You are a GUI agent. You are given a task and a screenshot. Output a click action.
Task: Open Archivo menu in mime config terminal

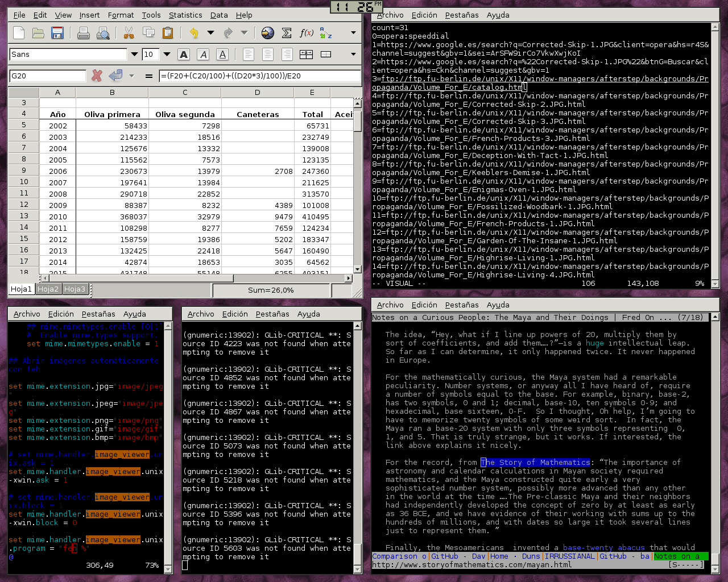click(x=27, y=314)
